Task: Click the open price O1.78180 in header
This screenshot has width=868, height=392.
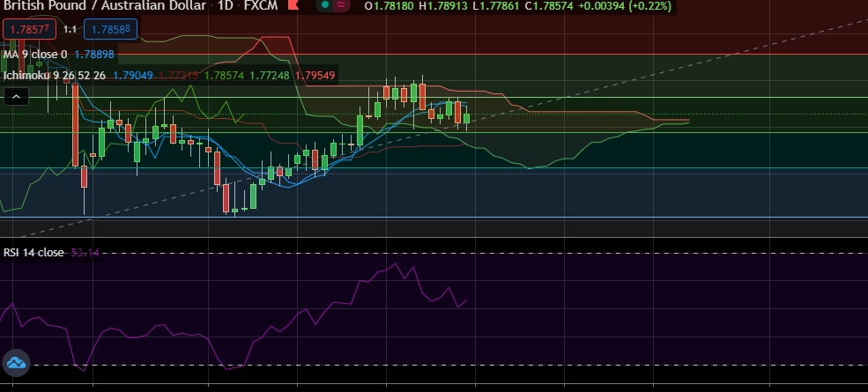Action: pyautogui.click(x=389, y=6)
